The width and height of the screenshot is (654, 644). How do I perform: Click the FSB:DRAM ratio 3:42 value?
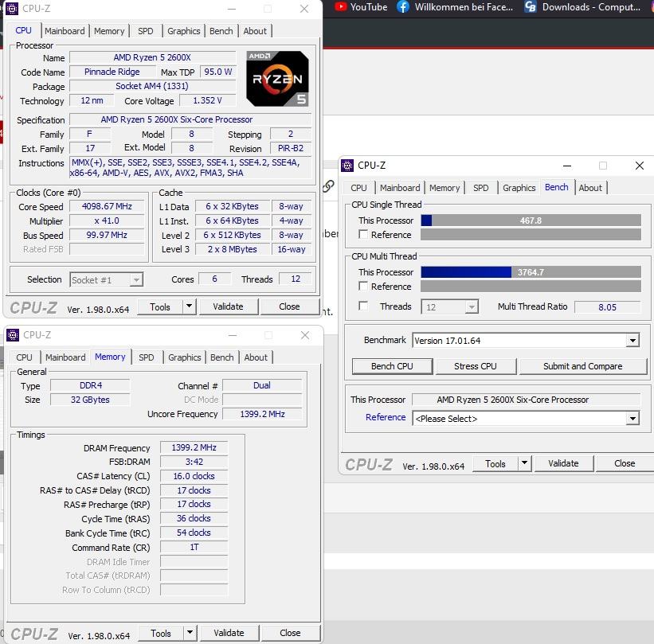point(194,462)
